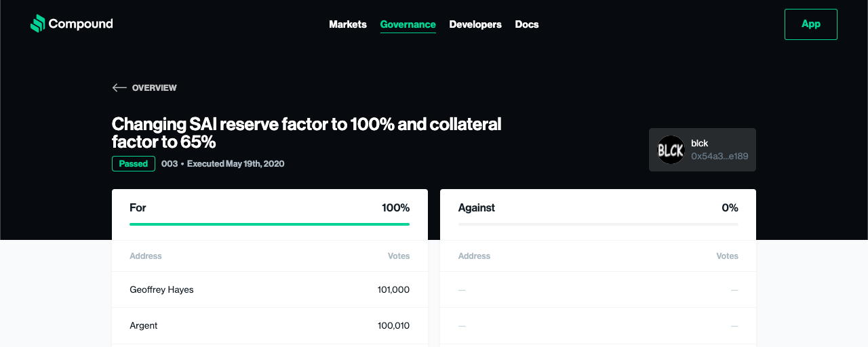Image resolution: width=868 pixels, height=347 pixels.
Task: Click the Against panel heading
Action: point(477,208)
